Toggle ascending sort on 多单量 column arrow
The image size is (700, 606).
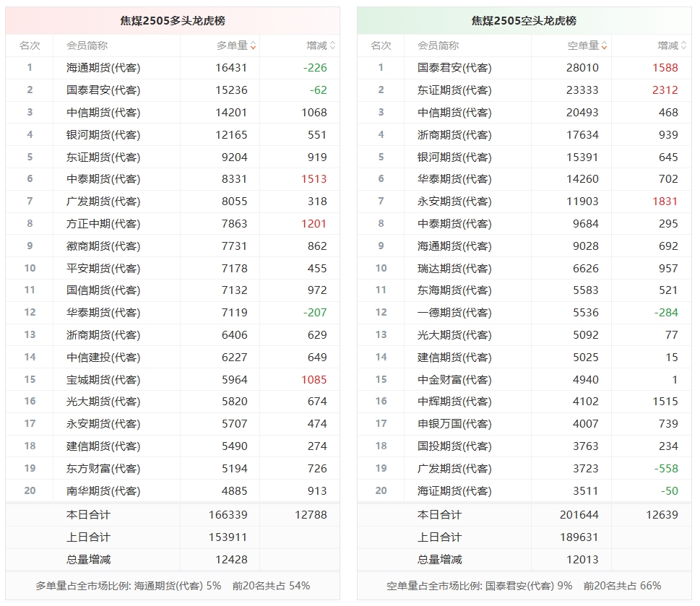[254, 43]
